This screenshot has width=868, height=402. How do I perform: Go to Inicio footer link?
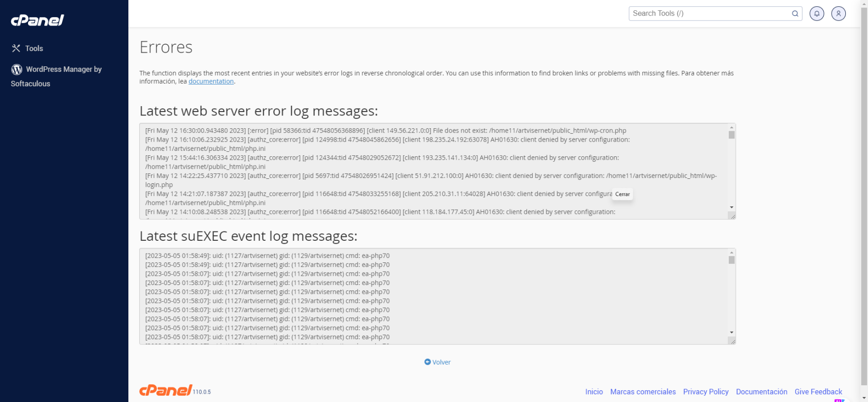point(594,392)
